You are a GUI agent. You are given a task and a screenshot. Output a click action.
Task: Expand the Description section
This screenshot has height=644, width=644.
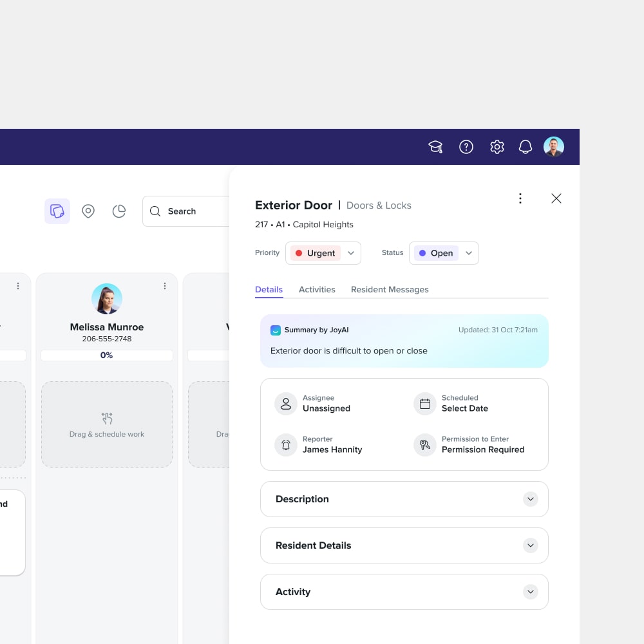(x=404, y=499)
